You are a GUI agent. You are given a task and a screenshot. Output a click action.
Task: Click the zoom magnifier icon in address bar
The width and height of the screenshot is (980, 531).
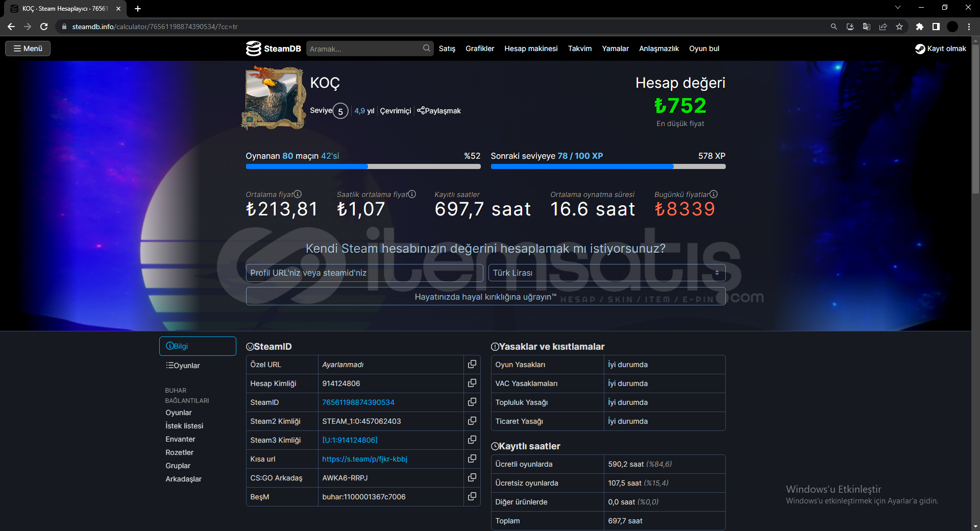click(x=834, y=27)
